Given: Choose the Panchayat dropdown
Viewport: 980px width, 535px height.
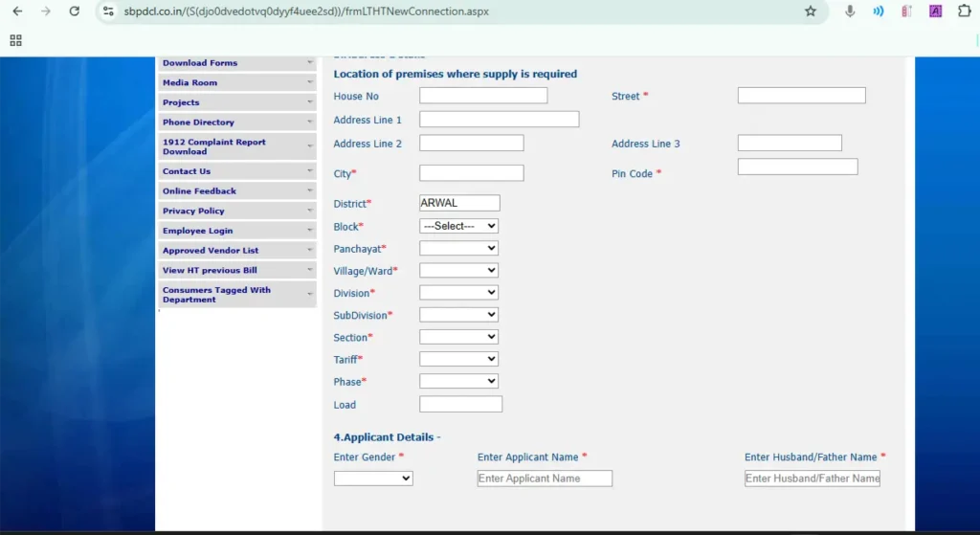Looking at the screenshot, I should [x=459, y=248].
